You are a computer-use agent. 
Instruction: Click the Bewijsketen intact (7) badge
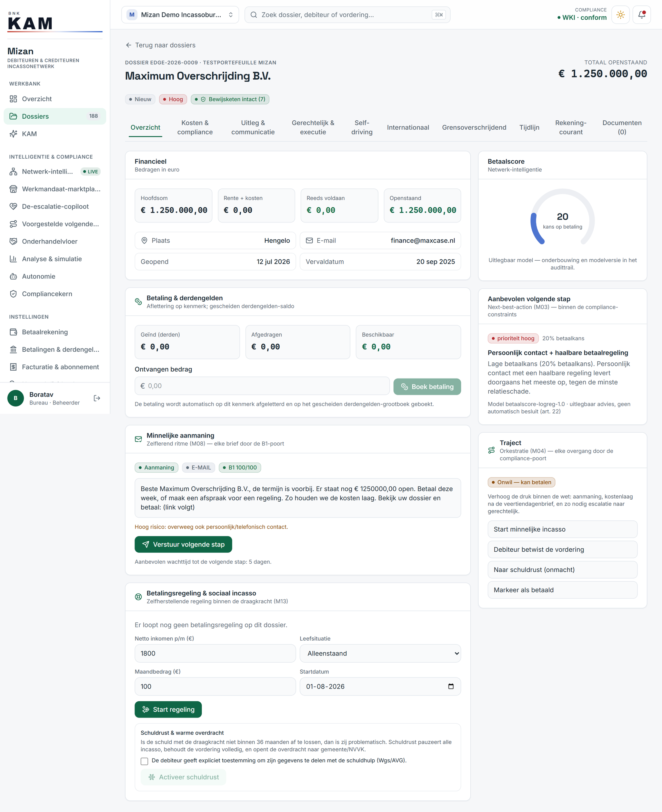(x=230, y=99)
